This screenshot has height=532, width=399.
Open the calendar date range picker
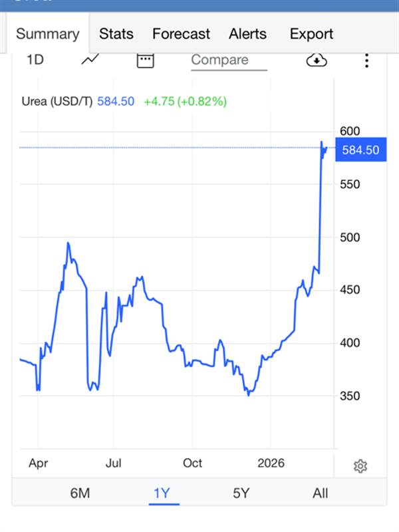tap(145, 60)
